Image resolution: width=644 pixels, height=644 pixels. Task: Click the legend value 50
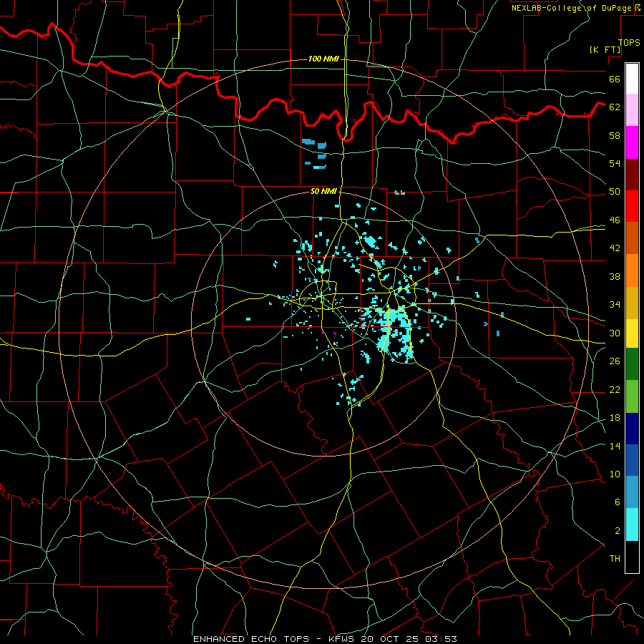pyautogui.click(x=615, y=191)
